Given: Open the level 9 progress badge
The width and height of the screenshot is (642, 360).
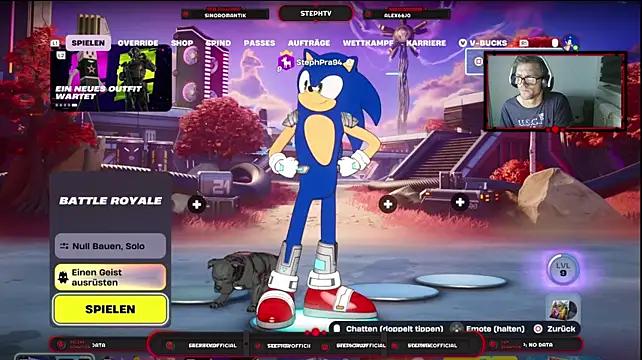Looking at the screenshot, I should (x=563, y=269).
